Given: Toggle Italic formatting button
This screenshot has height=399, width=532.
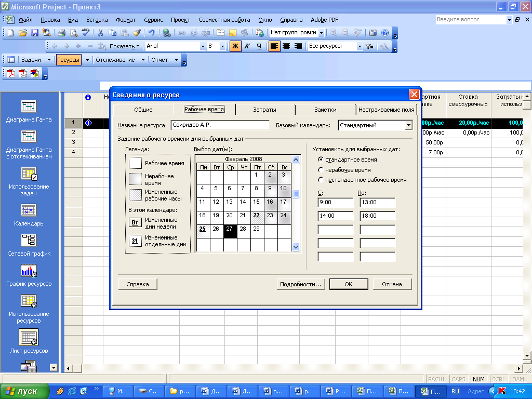Looking at the screenshot, I should coord(247,46).
